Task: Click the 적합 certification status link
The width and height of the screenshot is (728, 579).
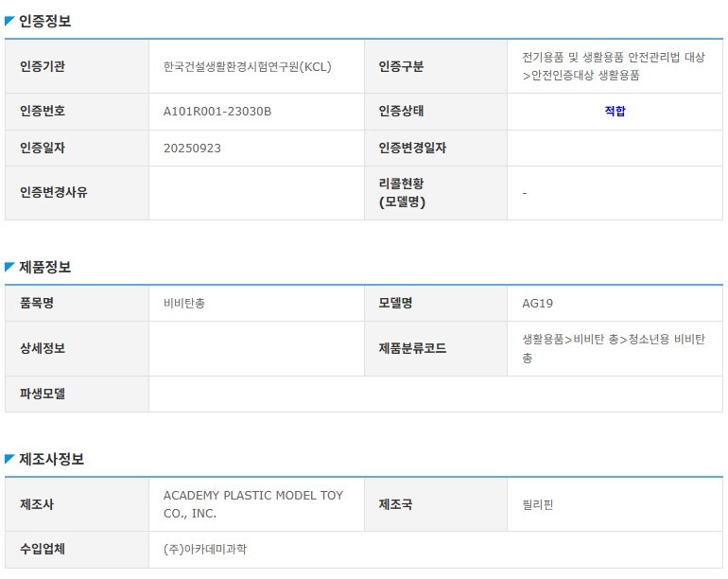Action: coord(615,111)
